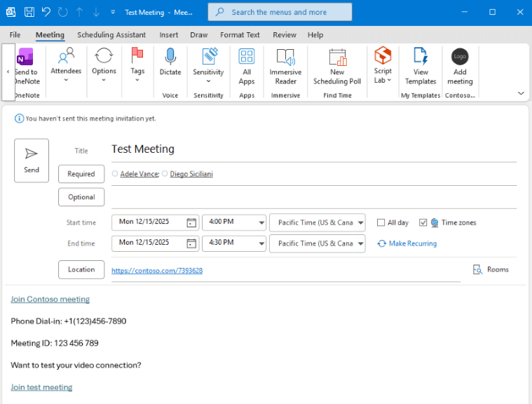
Task: Click the Location button
Action: click(x=81, y=269)
